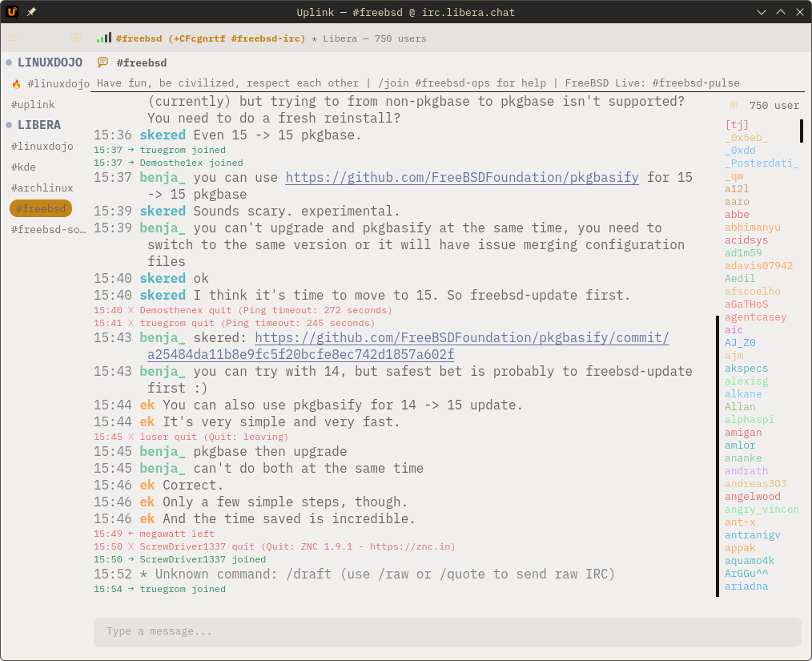
Task: Select user agentcasey in the user list
Action: (756, 317)
